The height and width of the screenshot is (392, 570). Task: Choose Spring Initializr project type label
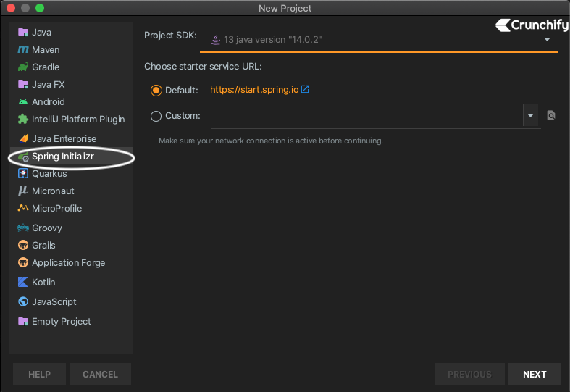(x=63, y=157)
